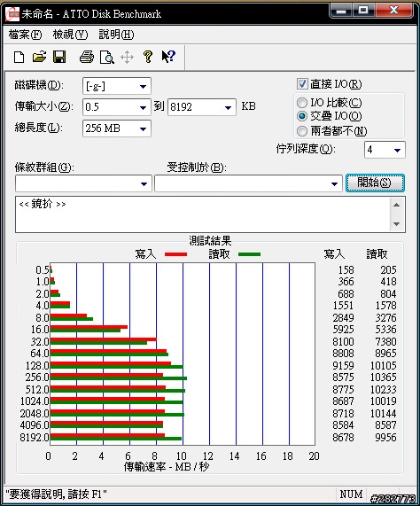Click description box scroll up arrow

tap(397, 205)
